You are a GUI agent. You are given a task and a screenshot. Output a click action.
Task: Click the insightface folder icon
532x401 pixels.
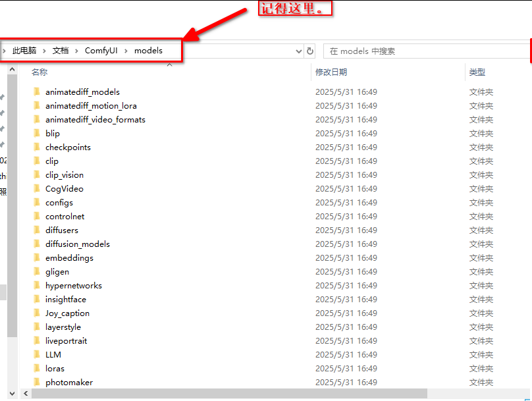coord(37,300)
